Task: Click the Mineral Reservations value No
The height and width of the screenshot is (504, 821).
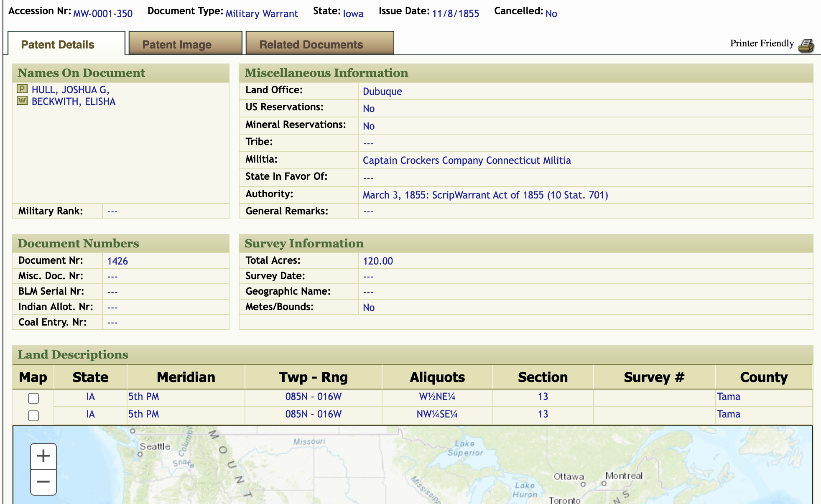Action: 369,126
